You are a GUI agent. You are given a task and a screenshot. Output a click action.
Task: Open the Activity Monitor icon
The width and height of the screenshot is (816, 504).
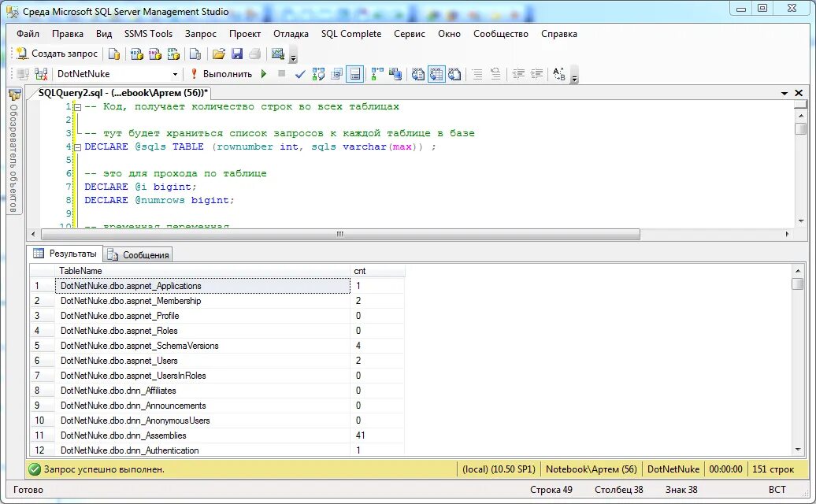(278, 54)
